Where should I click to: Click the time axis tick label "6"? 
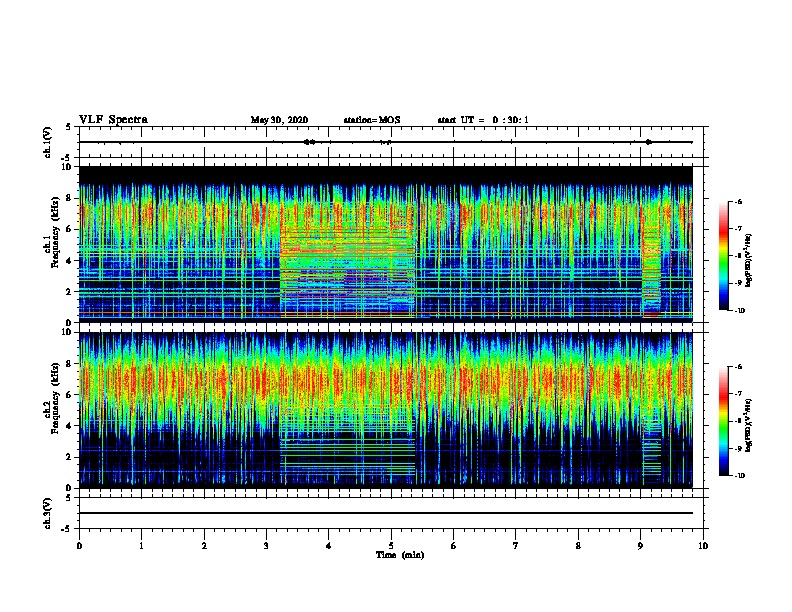pos(454,546)
